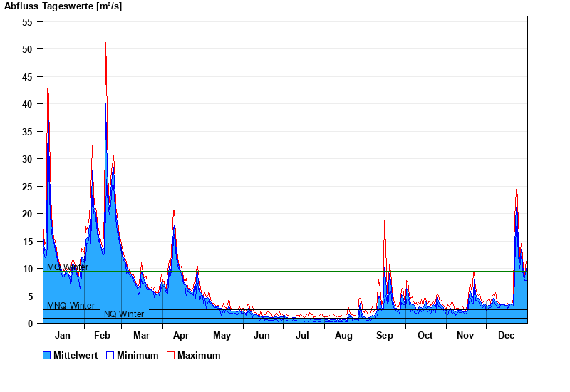570x392 pixels.
Task: Select the Jan month label on x-axis
Action: [63, 336]
